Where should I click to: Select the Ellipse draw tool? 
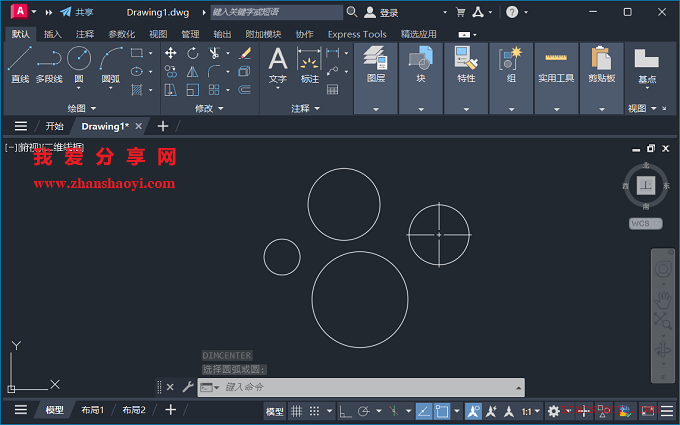pos(137,71)
